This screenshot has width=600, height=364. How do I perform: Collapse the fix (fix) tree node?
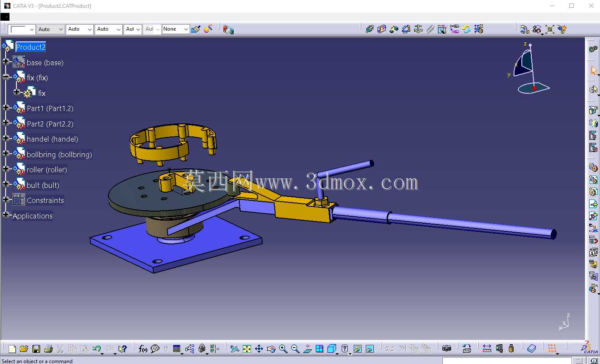pos(6,77)
